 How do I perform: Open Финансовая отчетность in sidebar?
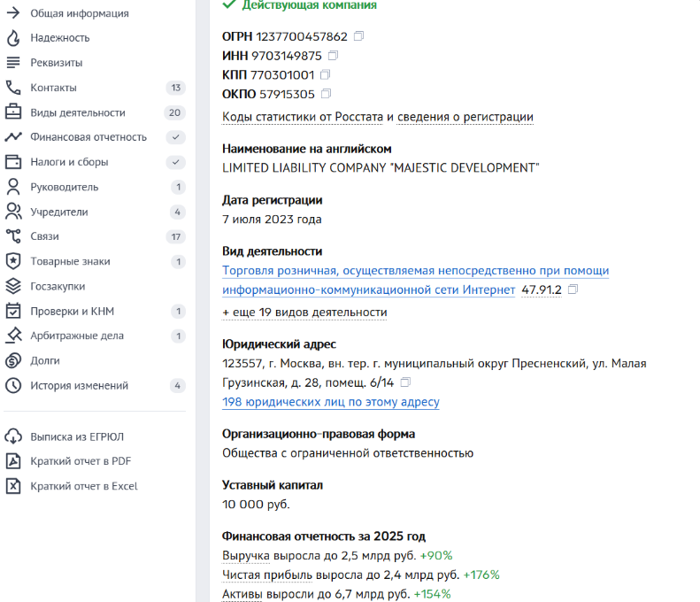88,137
